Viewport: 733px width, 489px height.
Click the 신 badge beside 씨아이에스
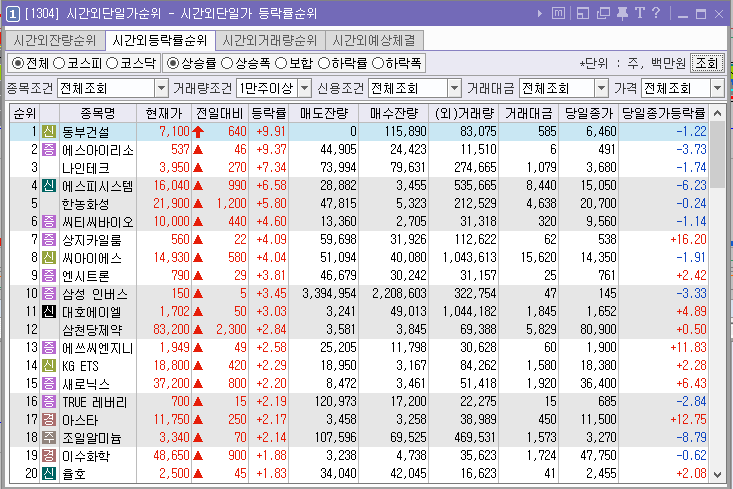tap(49, 258)
